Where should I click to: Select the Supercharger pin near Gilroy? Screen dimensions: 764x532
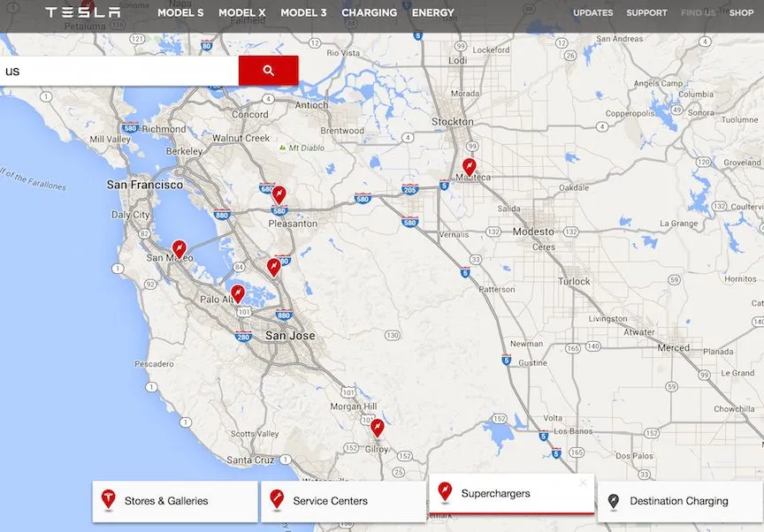click(x=378, y=428)
